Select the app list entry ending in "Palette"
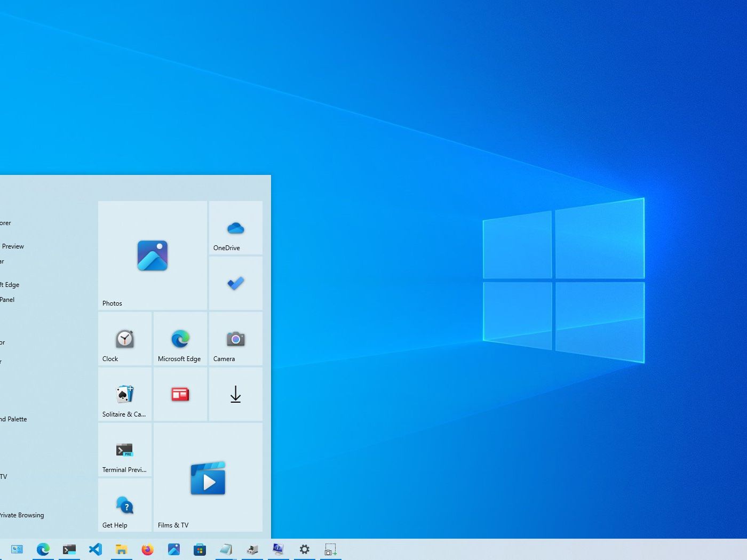This screenshot has width=747, height=560. tap(13, 419)
